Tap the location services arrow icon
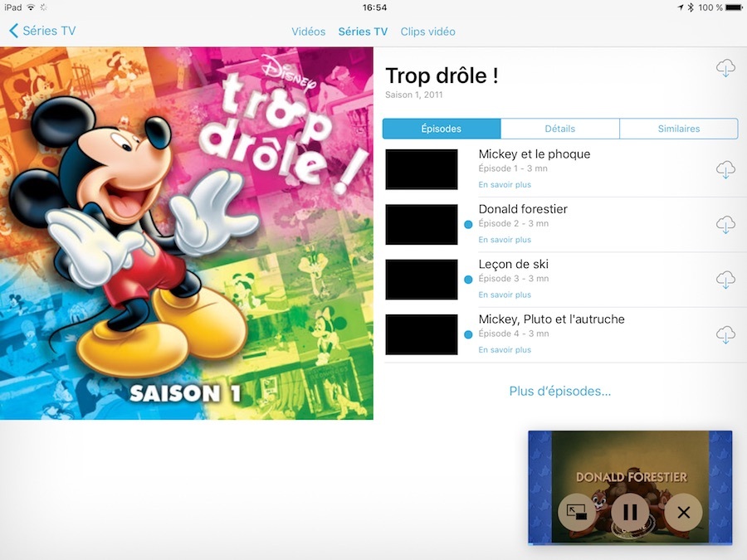 click(x=680, y=7)
